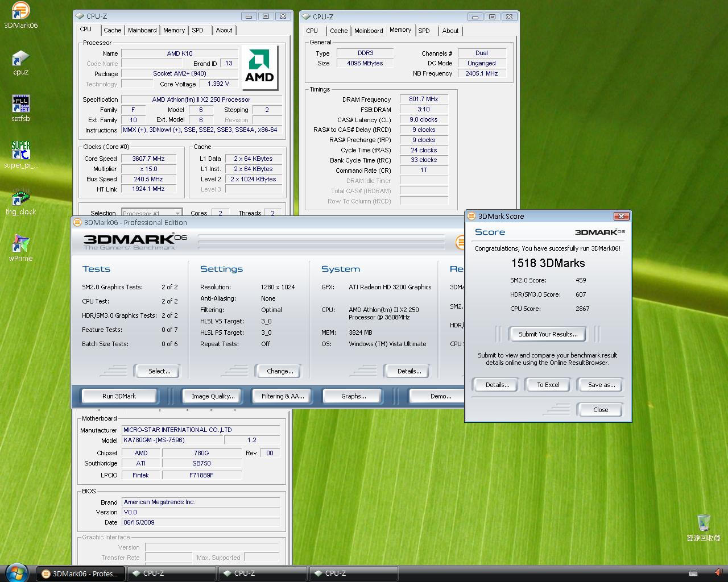
Task: Open the 3DMark06 desktop shortcut
Action: click(x=20, y=15)
